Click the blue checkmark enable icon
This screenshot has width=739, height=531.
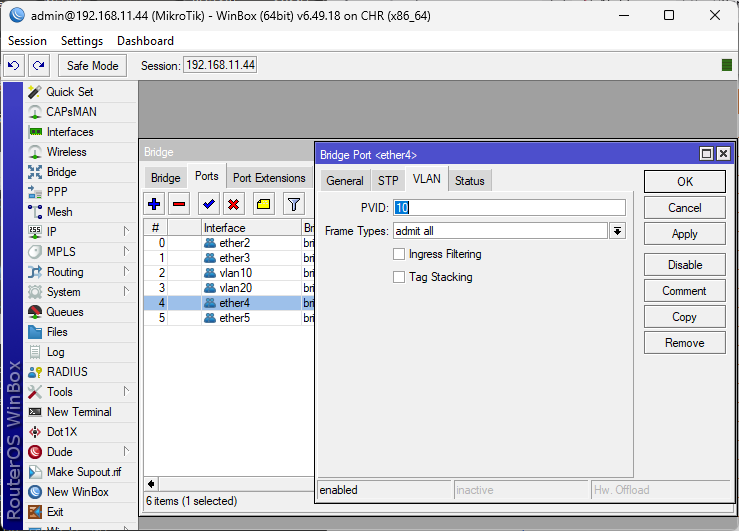click(x=209, y=204)
